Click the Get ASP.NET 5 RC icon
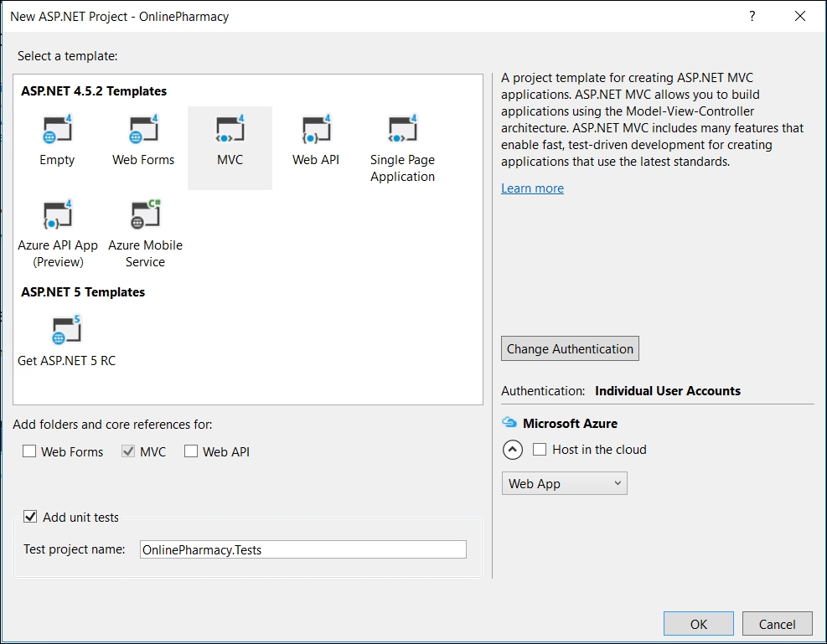Viewport: 827px width, 644px height. (x=66, y=330)
